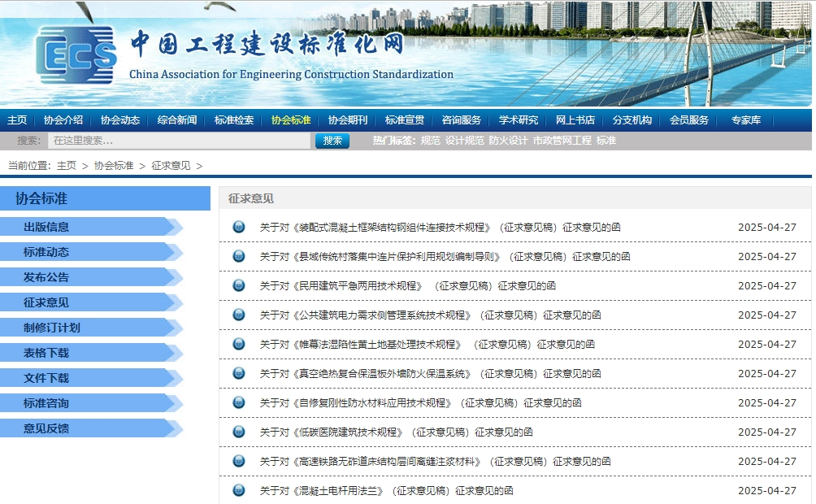Go to 表格下载 in the sidebar
816x504 pixels.
pos(46,354)
